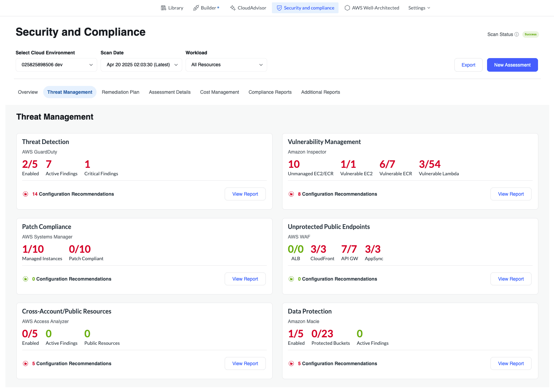This screenshot has width=554, height=392.
Task: View Report for Unprotected Public Endpoints
Action: [x=511, y=279]
